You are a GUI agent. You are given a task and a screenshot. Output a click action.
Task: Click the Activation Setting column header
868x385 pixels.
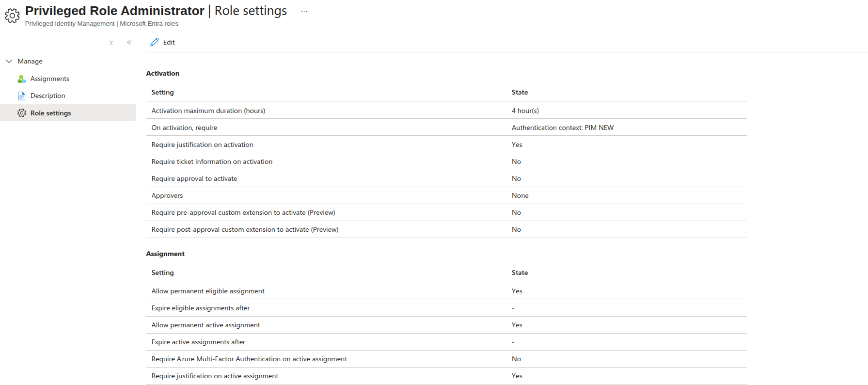coord(162,92)
